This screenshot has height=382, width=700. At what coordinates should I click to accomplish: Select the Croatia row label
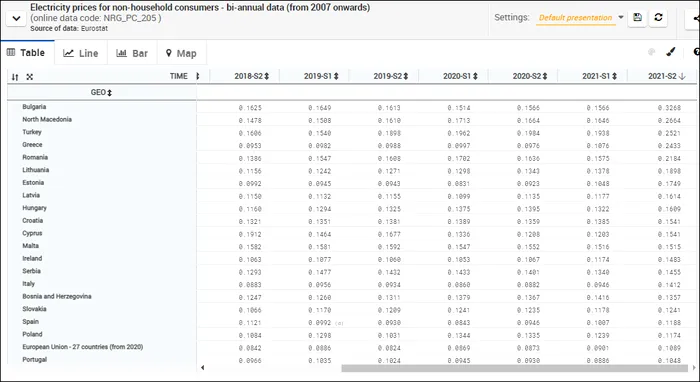click(x=33, y=220)
